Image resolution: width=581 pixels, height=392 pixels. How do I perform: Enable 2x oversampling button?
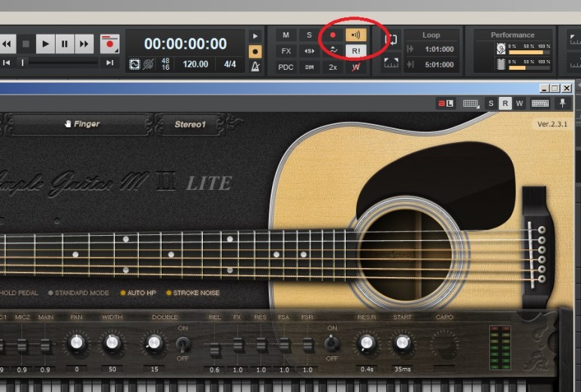click(x=333, y=68)
